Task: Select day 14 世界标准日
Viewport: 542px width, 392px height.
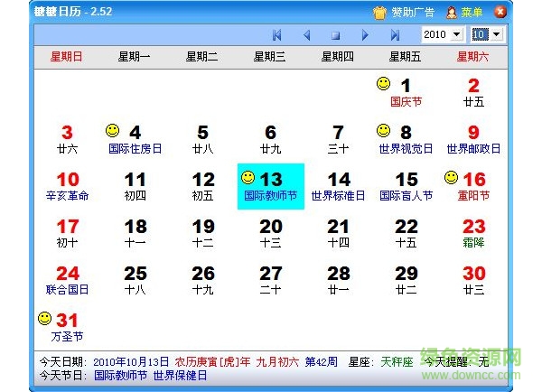Action: (x=338, y=187)
